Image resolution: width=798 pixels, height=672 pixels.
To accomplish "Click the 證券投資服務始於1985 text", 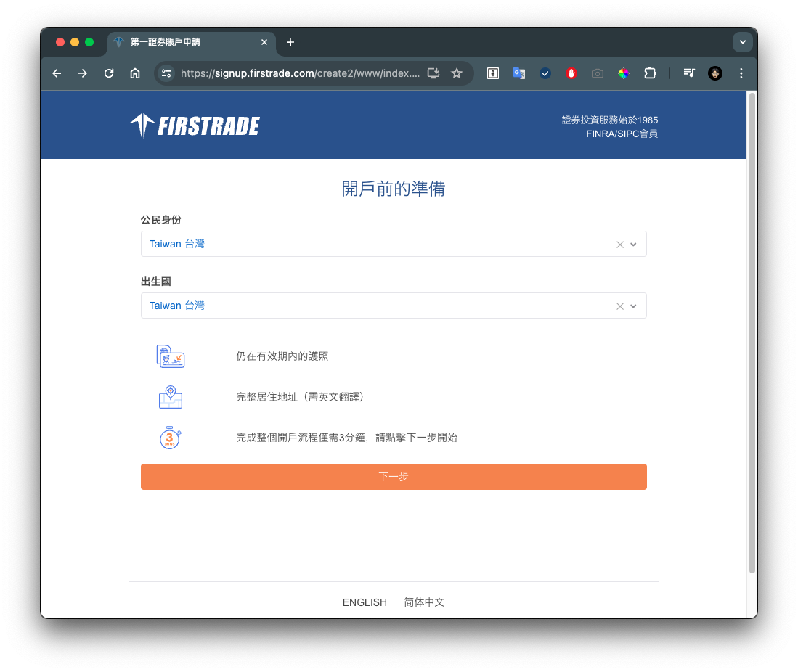I will (x=610, y=120).
